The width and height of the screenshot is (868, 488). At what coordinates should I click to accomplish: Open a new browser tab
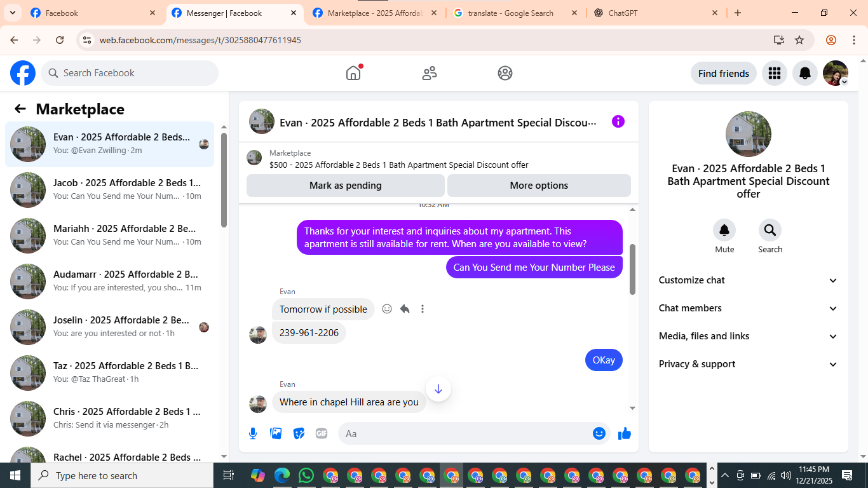pos(738,13)
